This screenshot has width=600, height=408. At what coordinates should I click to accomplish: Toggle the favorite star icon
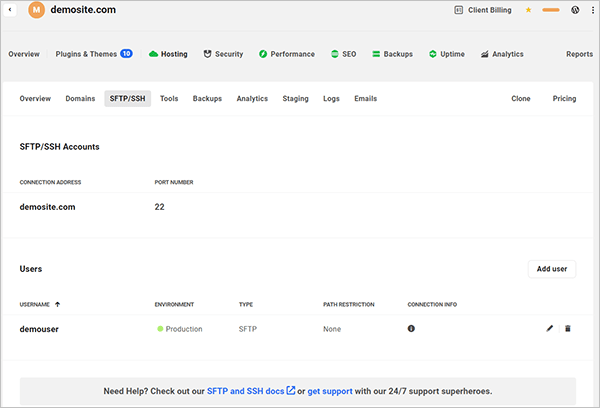tap(528, 10)
